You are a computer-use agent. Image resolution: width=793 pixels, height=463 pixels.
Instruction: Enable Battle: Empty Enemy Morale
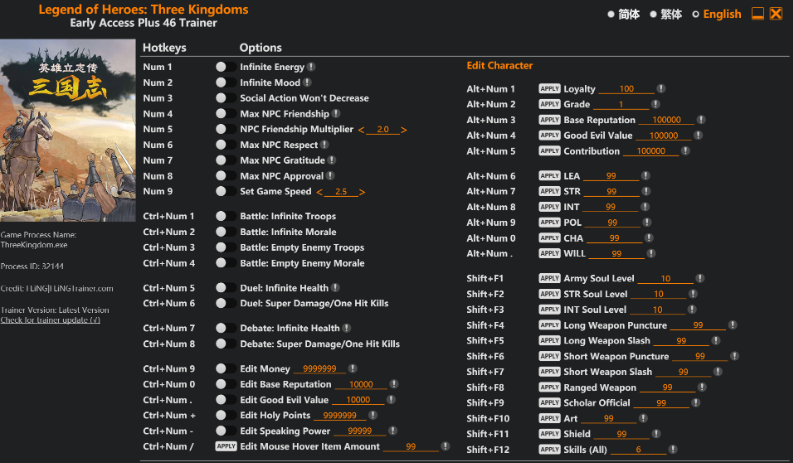click(226, 263)
